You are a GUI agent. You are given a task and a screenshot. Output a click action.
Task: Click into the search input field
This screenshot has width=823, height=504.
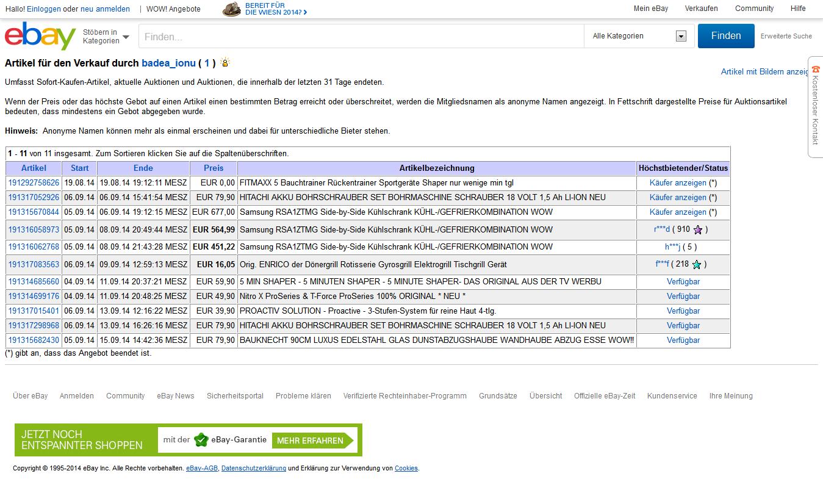pyautogui.click(x=361, y=36)
